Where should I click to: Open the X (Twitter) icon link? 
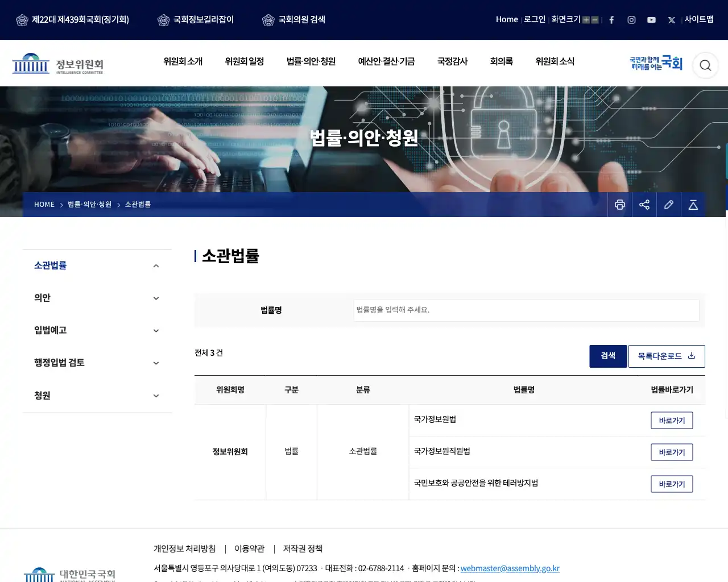coord(672,20)
